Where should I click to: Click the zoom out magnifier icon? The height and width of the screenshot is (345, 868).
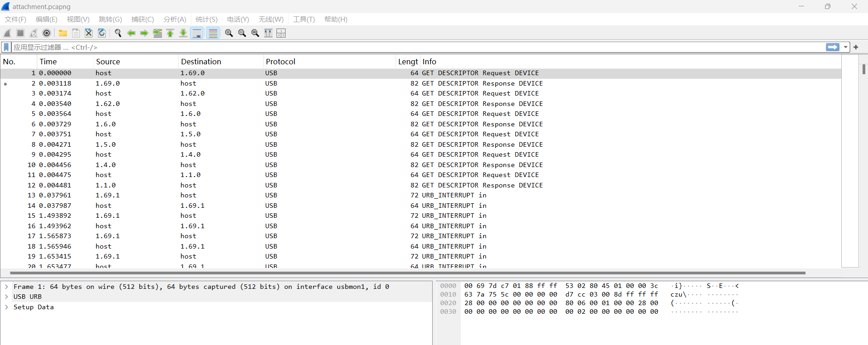tap(242, 33)
